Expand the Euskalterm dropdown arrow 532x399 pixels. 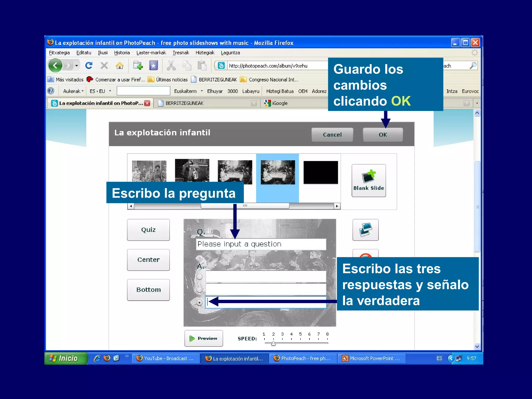(202, 91)
